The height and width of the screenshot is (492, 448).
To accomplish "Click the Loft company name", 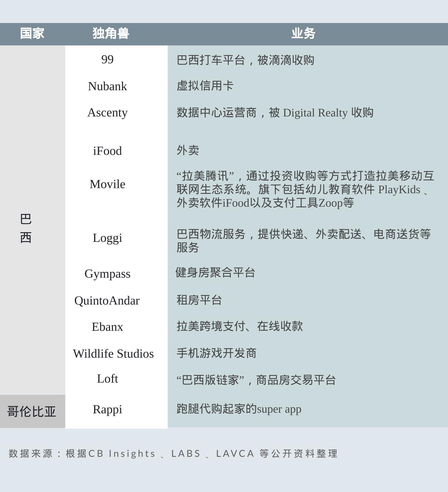I will click(108, 379).
